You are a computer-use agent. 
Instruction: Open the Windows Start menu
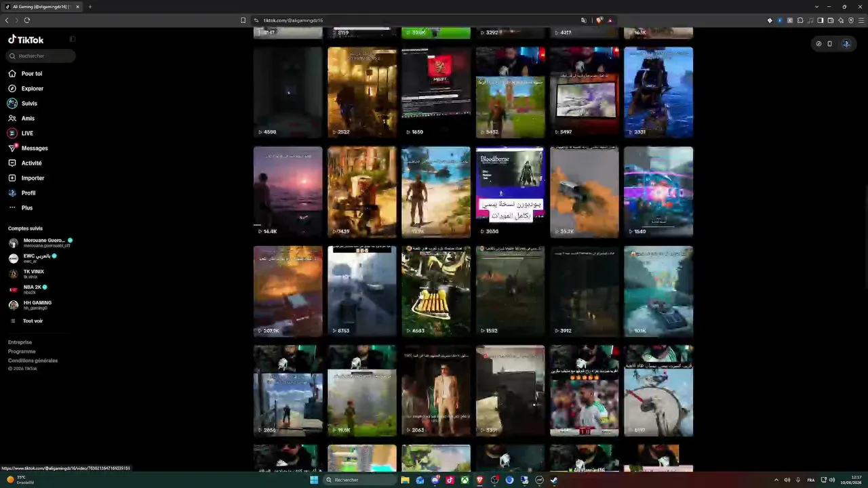pyautogui.click(x=314, y=480)
